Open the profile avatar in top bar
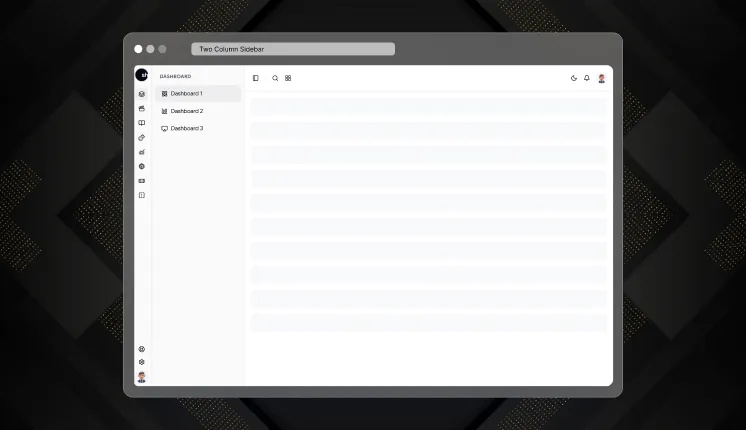The height and width of the screenshot is (430, 746). point(602,78)
